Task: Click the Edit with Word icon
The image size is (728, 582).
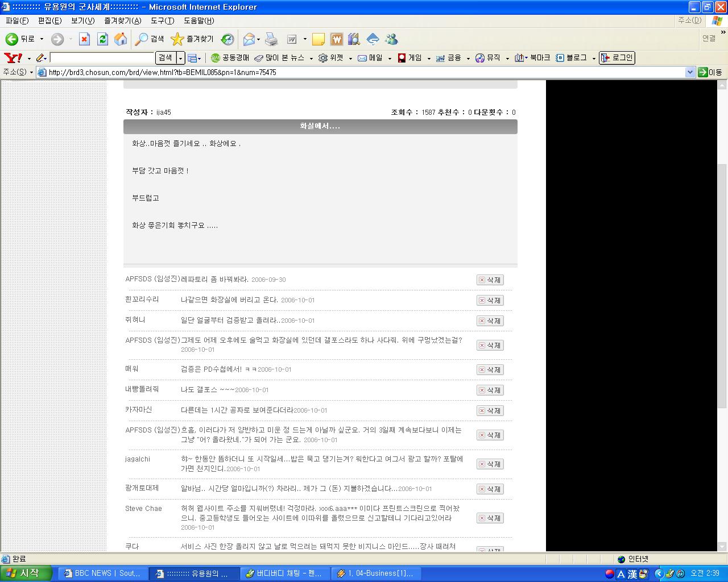Action: tap(292, 39)
